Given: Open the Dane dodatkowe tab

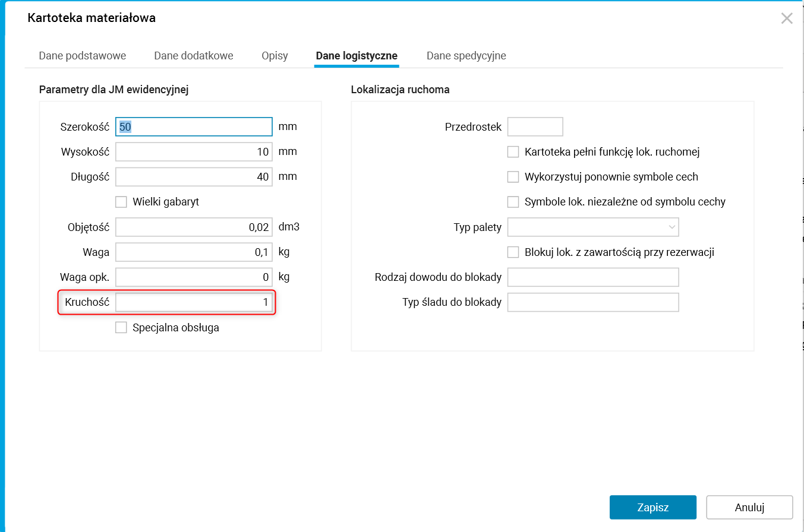Looking at the screenshot, I should point(194,56).
